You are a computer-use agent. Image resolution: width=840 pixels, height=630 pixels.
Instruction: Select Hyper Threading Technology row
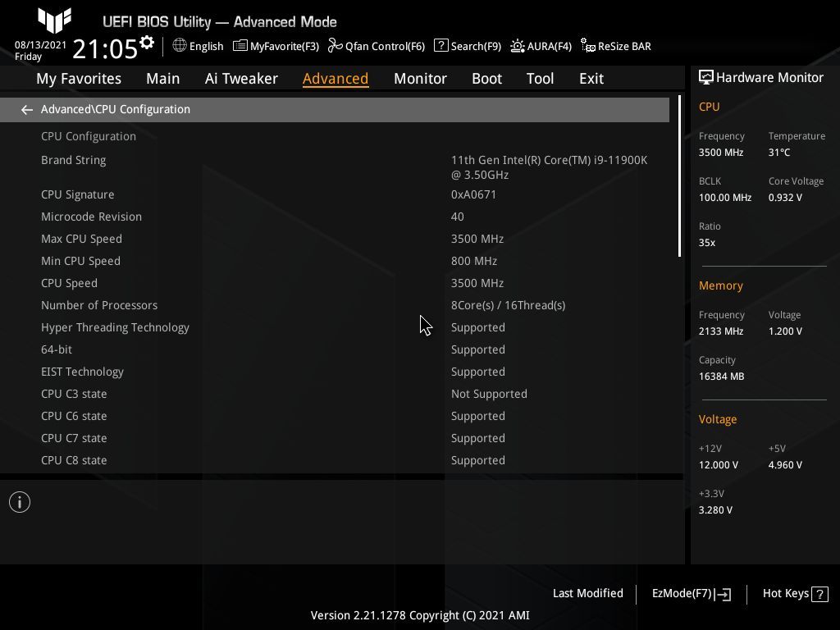(x=335, y=327)
